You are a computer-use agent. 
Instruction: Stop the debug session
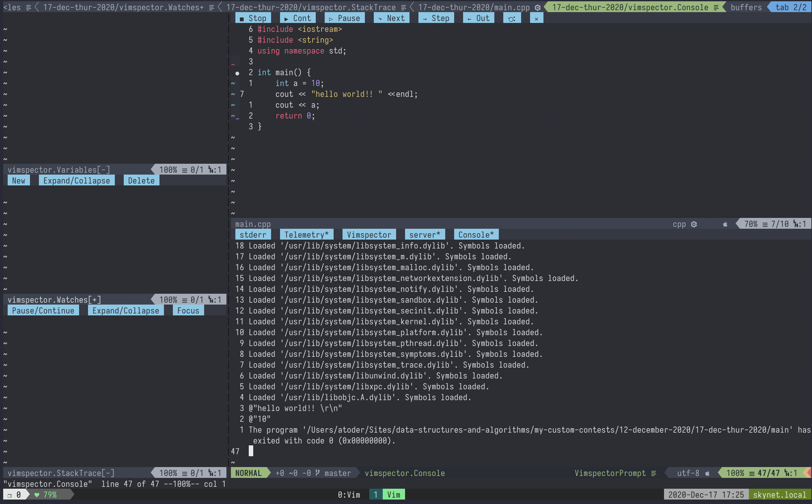[253, 18]
